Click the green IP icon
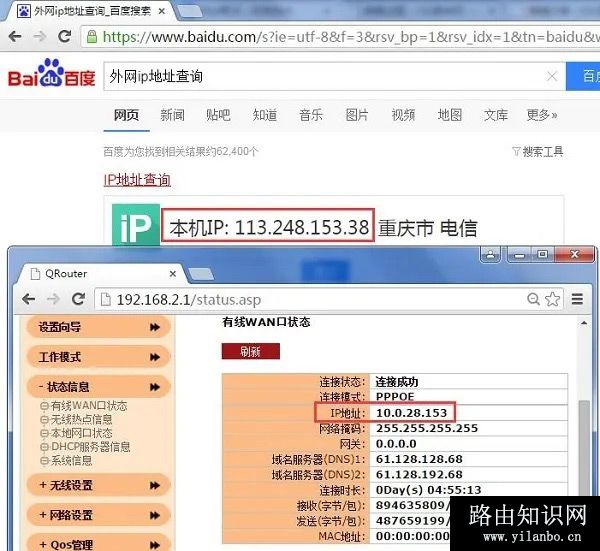Image resolution: width=600 pixels, height=551 pixels. pos(136,225)
